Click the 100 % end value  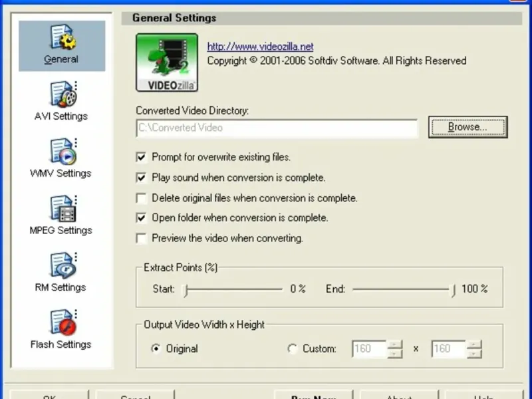click(x=475, y=289)
